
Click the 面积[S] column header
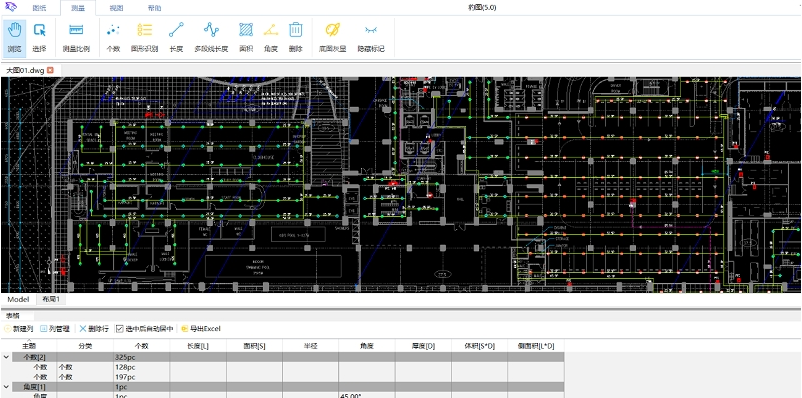coord(254,346)
